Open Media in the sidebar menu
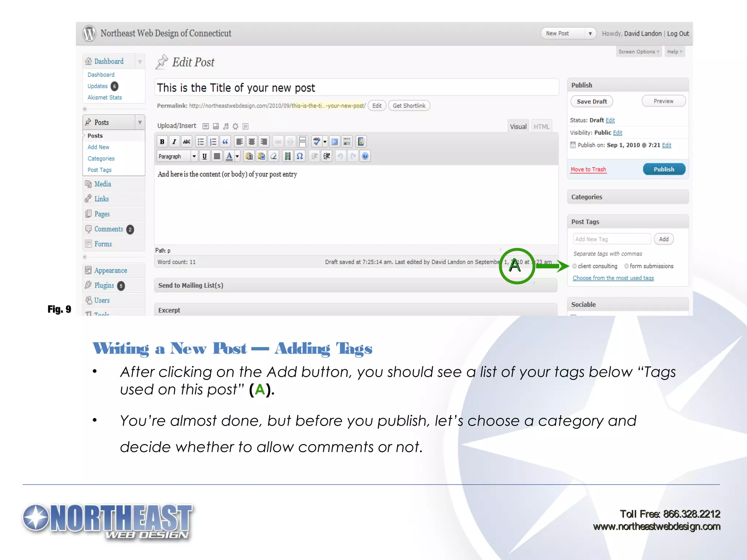Screen dimensions: 747x560 (103, 184)
